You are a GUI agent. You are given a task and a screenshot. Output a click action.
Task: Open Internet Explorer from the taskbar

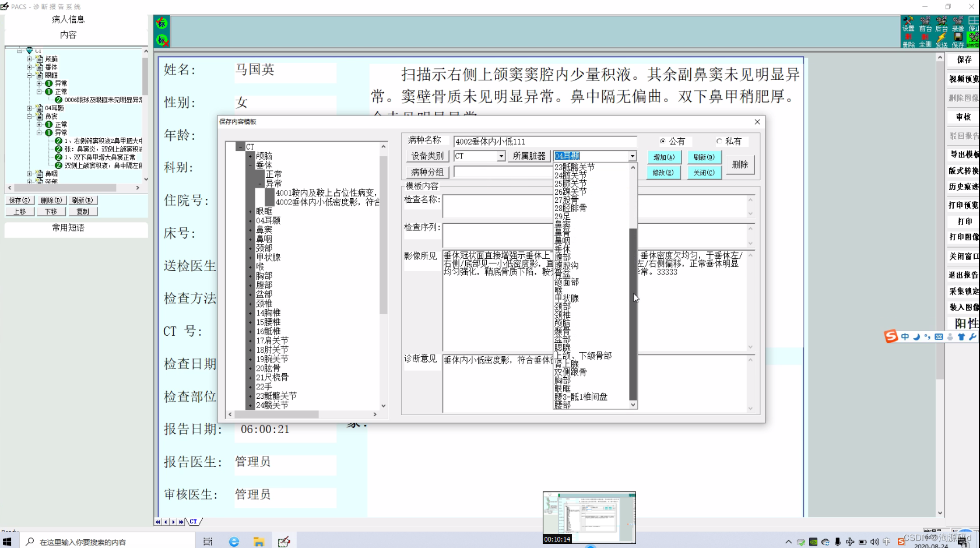click(x=234, y=542)
